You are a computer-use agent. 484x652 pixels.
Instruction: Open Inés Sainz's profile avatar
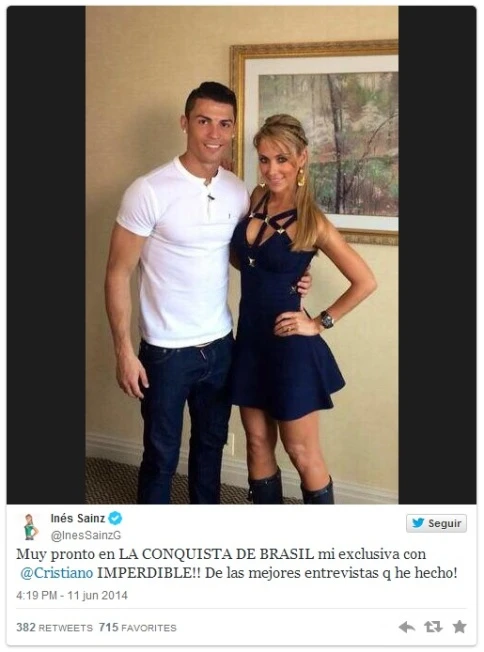tap(30, 526)
